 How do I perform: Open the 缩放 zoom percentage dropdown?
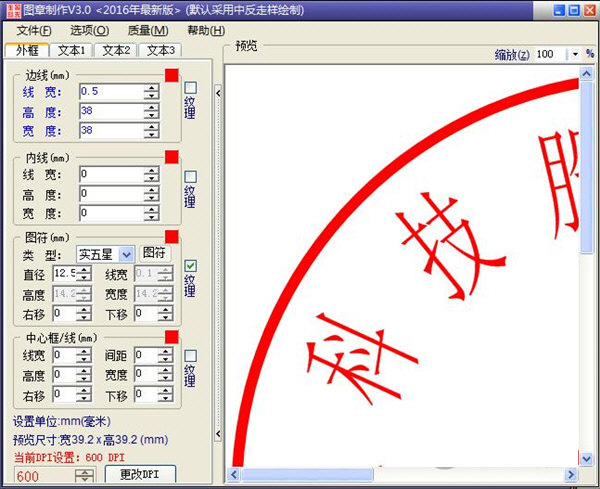coord(575,54)
